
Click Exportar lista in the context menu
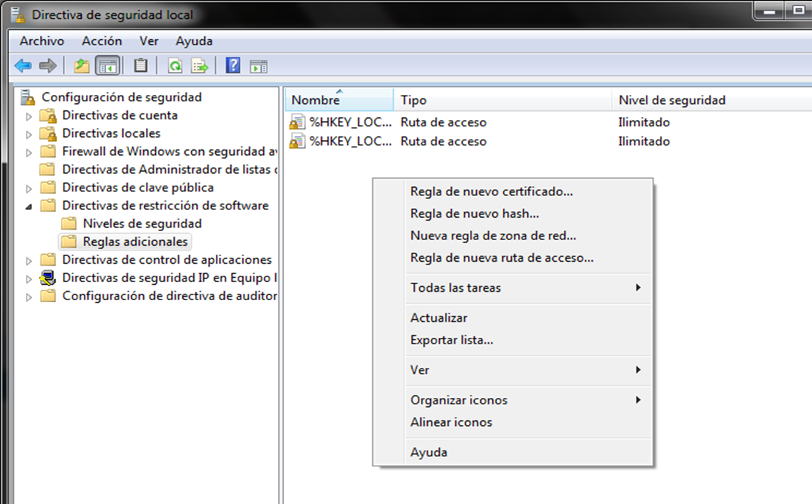(x=451, y=340)
